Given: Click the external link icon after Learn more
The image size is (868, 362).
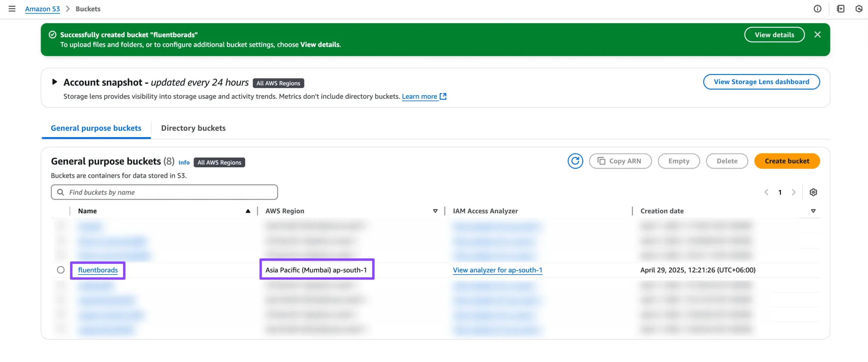Looking at the screenshot, I should (443, 96).
